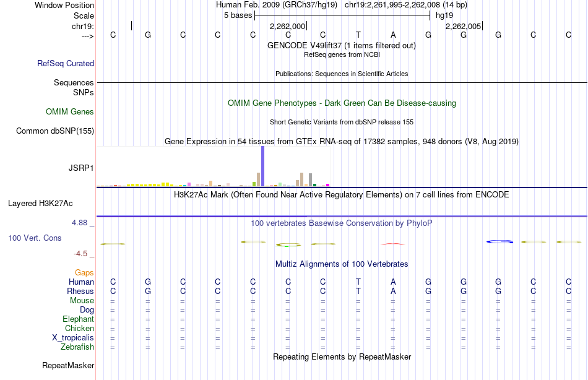Click the 'Layered H3K27Ac' track label
Image resolution: width=588 pixels, height=380 pixels.
click(40, 204)
